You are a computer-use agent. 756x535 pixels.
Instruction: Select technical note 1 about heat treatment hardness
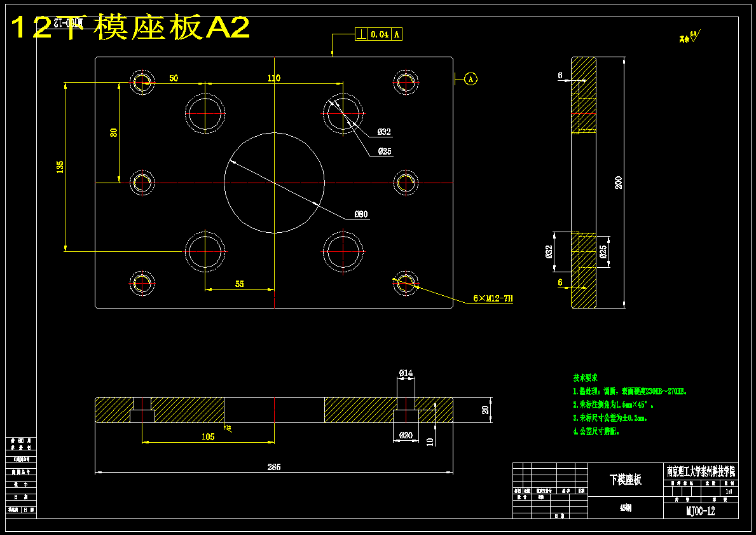629,391
